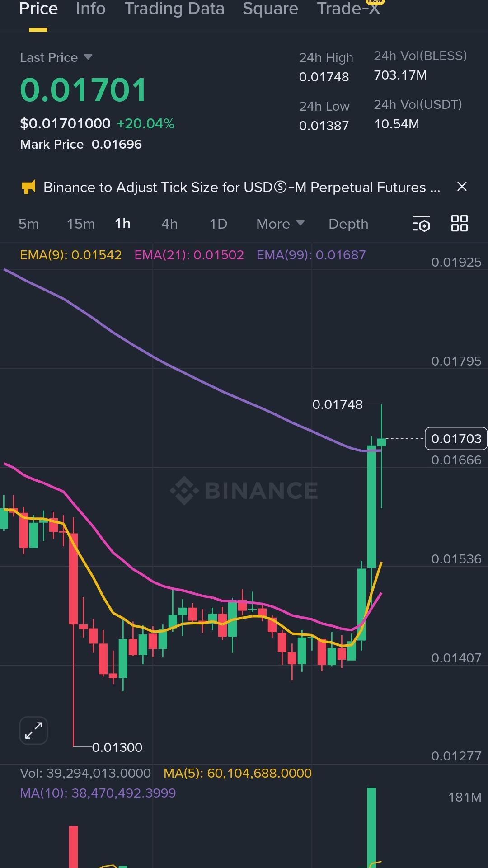Tap the four-squares chart layout icon
Viewport: 488px width, 868px height.
click(x=459, y=223)
